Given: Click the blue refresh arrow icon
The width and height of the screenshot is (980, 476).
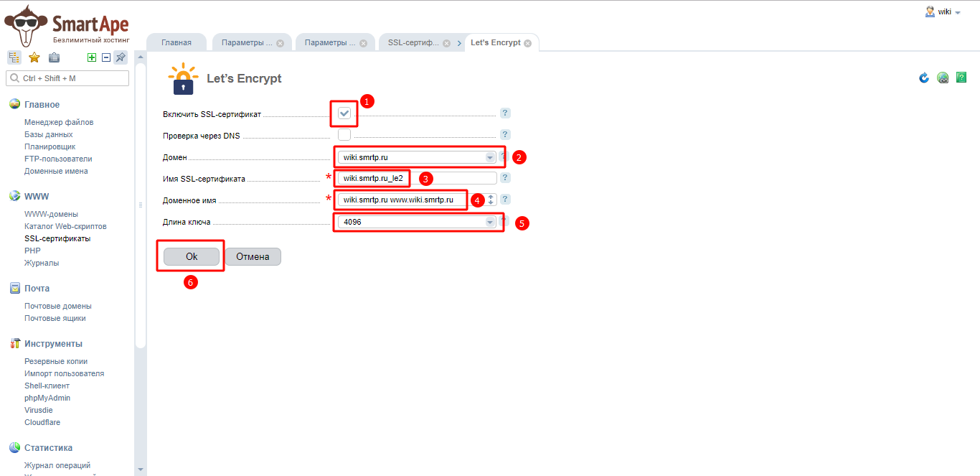Looking at the screenshot, I should click(x=924, y=78).
